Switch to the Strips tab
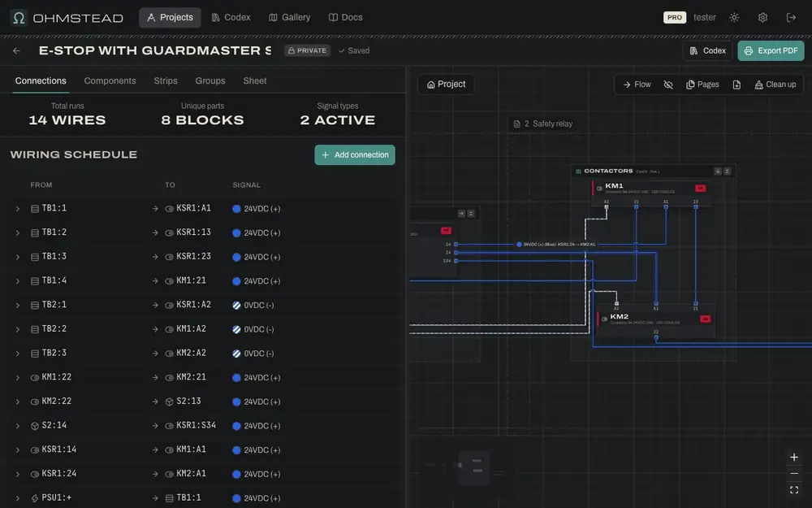Viewport: 812px width, 508px height. tap(166, 80)
